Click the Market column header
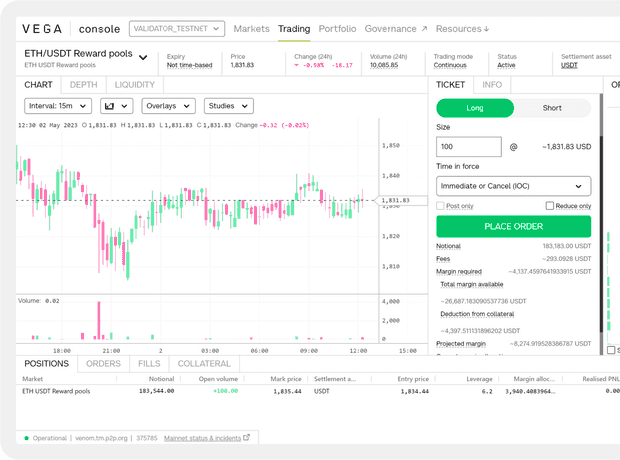 pyautogui.click(x=32, y=379)
